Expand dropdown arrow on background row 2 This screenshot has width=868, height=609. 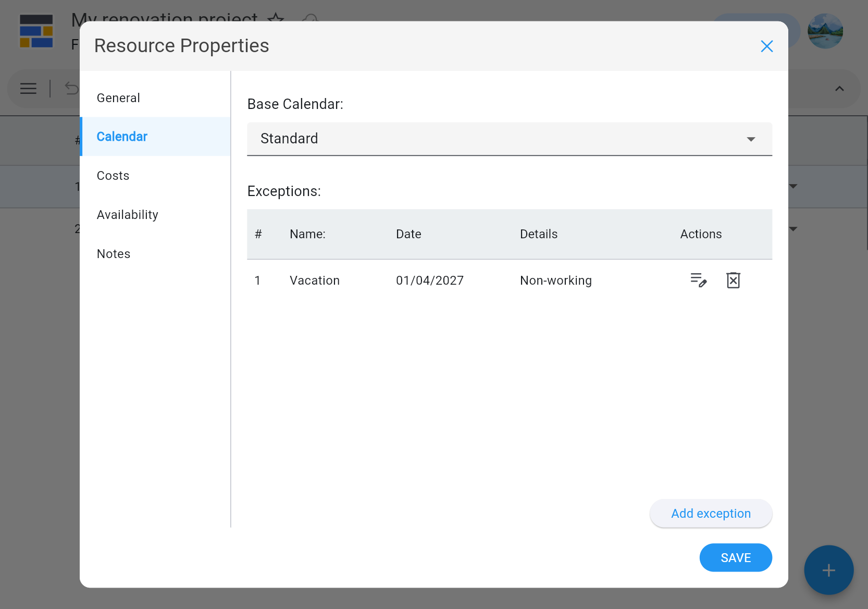(793, 229)
